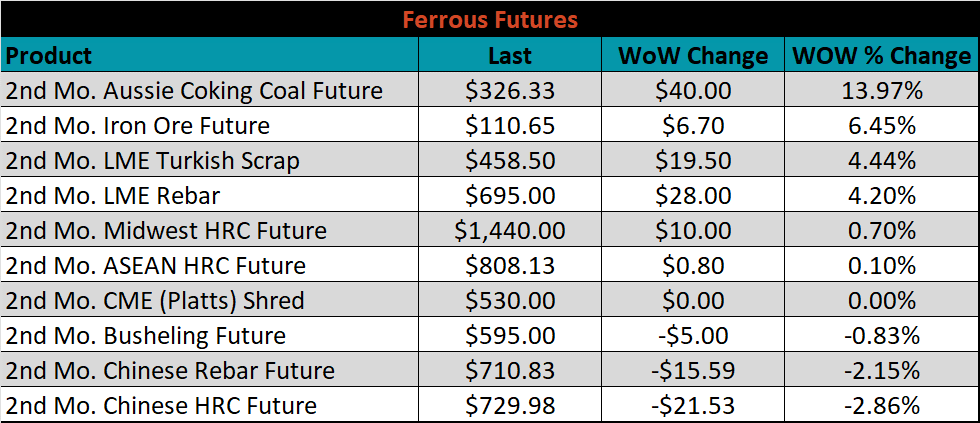Click the $0.80 WoW change cell
980x423 pixels.
click(692, 265)
